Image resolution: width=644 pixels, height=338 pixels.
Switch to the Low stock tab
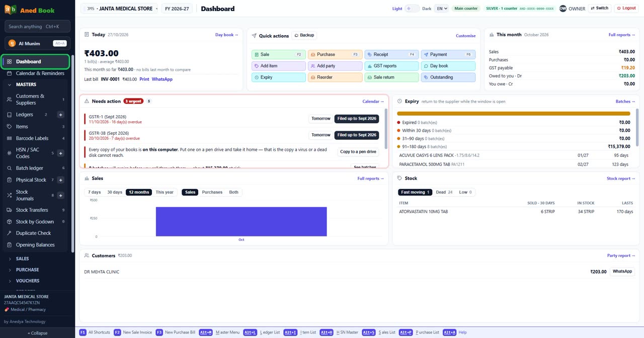click(x=465, y=192)
